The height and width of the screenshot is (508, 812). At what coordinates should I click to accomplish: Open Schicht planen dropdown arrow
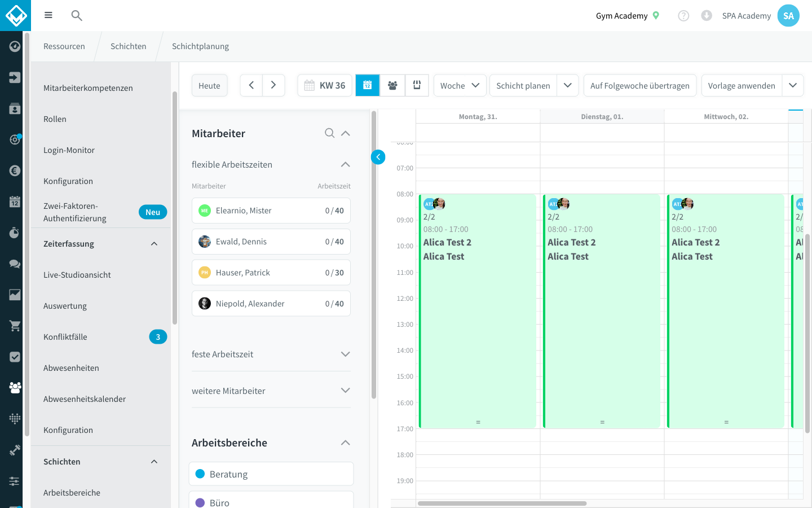pyautogui.click(x=568, y=85)
